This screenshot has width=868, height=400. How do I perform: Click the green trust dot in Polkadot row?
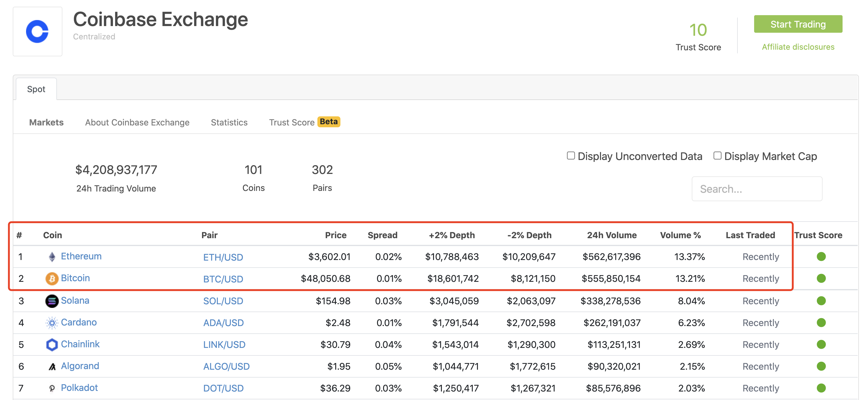tap(821, 388)
